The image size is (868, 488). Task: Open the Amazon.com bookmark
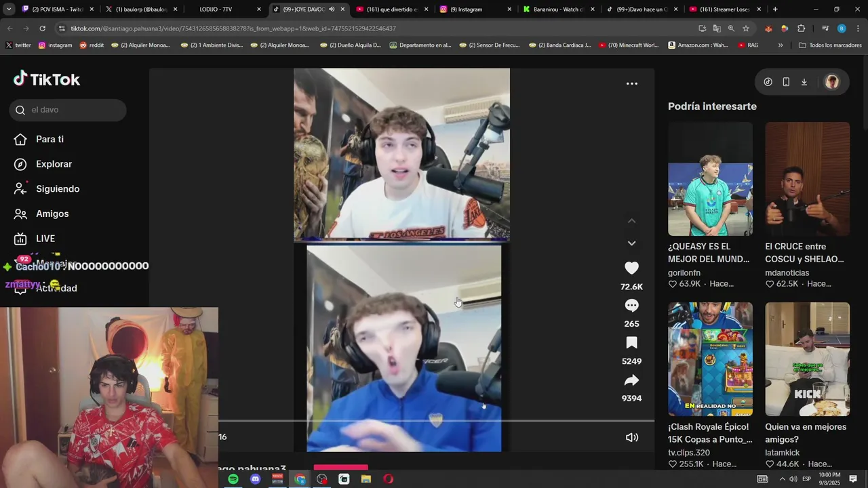(698, 45)
